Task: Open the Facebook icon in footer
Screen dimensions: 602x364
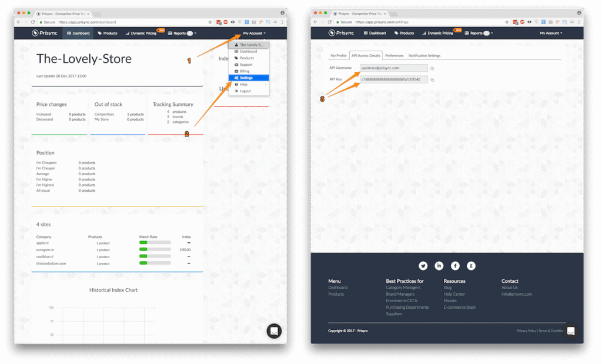Action: (455, 266)
